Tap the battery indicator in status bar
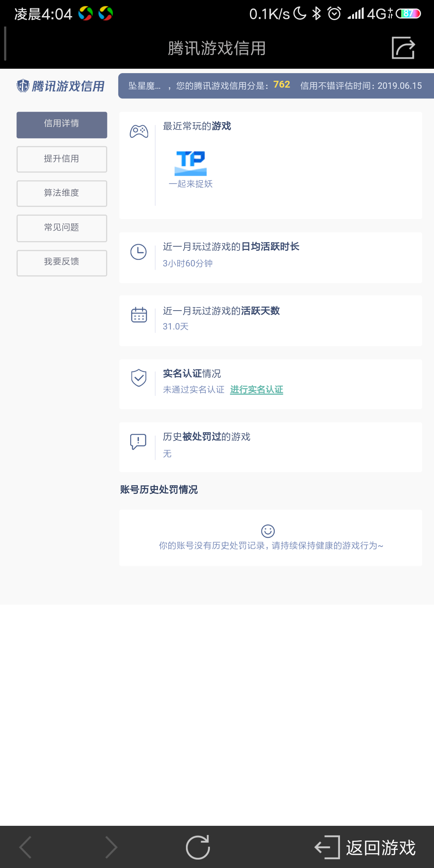This screenshot has height=868, width=434. [x=408, y=14]
